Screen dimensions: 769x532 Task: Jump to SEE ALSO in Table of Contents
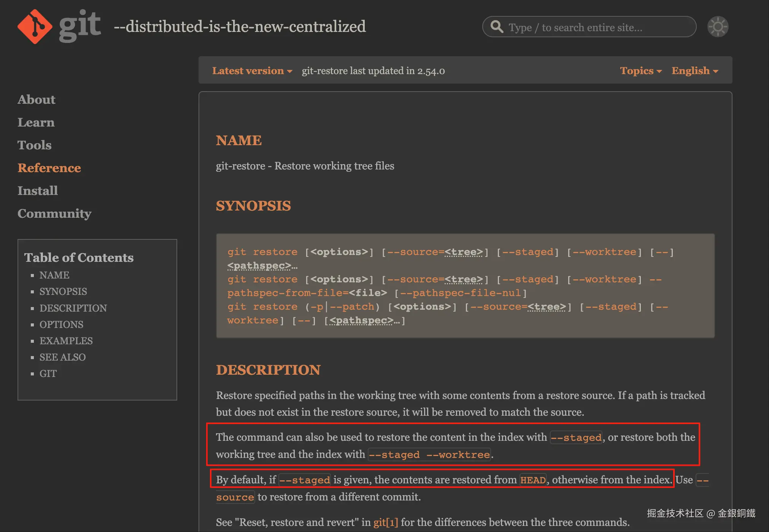tap(63, 357)
